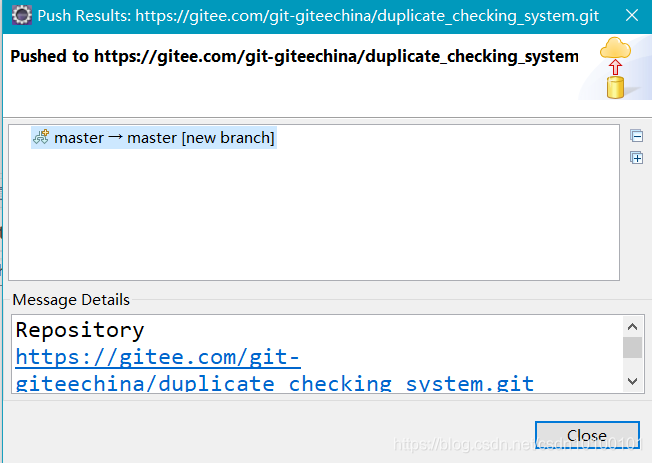Expand all push result entries
Viewport: 652px width, 463px height.
(636, 158)
